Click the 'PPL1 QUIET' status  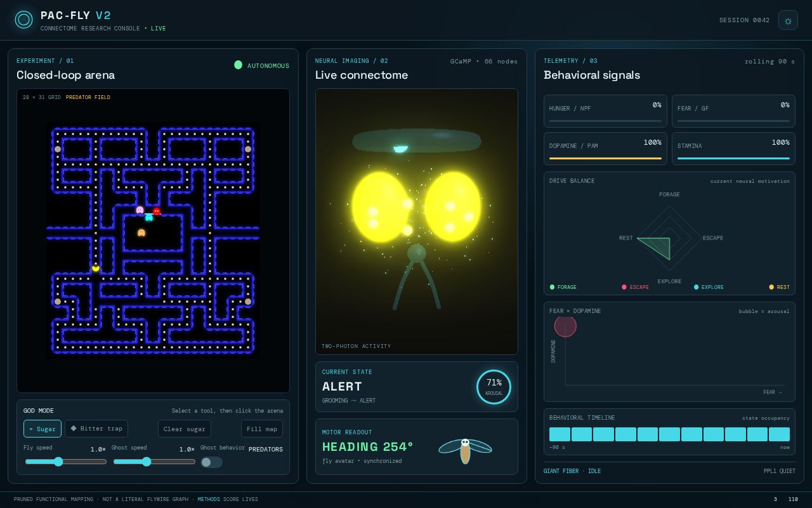780,471
